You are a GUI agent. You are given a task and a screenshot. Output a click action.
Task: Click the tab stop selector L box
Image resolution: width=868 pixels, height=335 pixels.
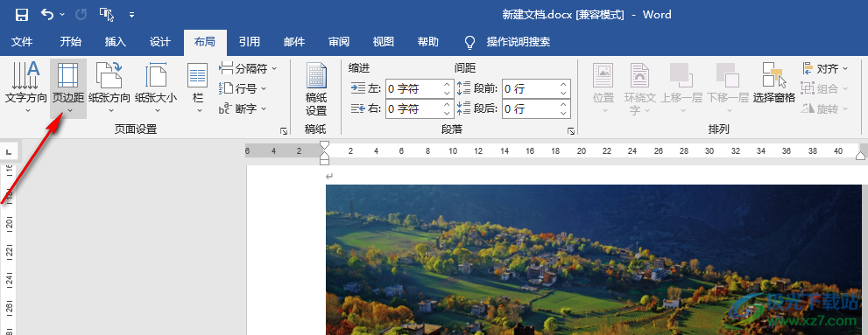[x=9, y=150]
